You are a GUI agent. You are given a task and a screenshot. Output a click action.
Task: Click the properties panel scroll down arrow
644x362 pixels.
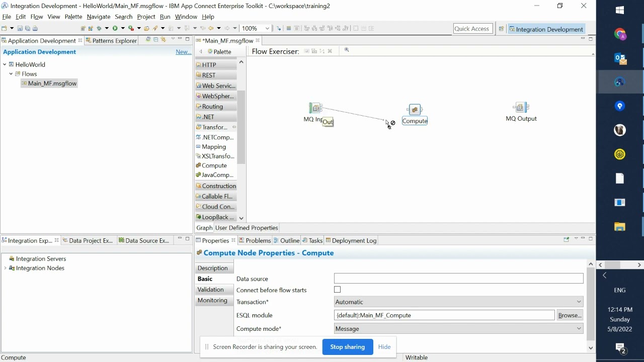[591, 347]
